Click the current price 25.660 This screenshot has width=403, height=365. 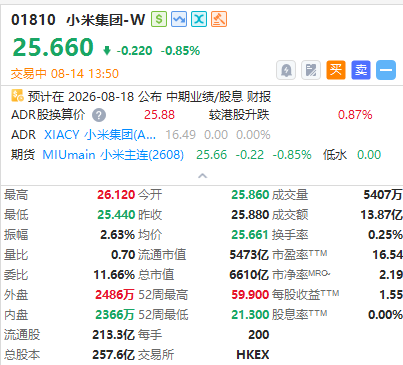click(53, 47)
